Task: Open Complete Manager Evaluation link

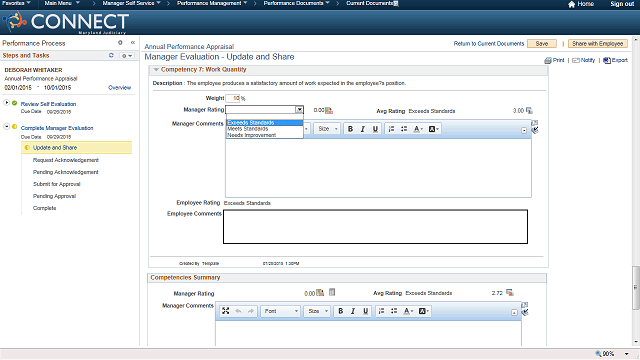Action: coord(57,128)
